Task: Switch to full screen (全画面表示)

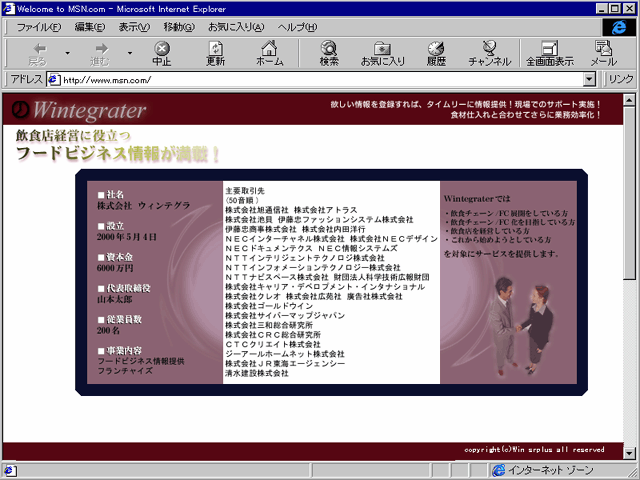Action: 550,53
